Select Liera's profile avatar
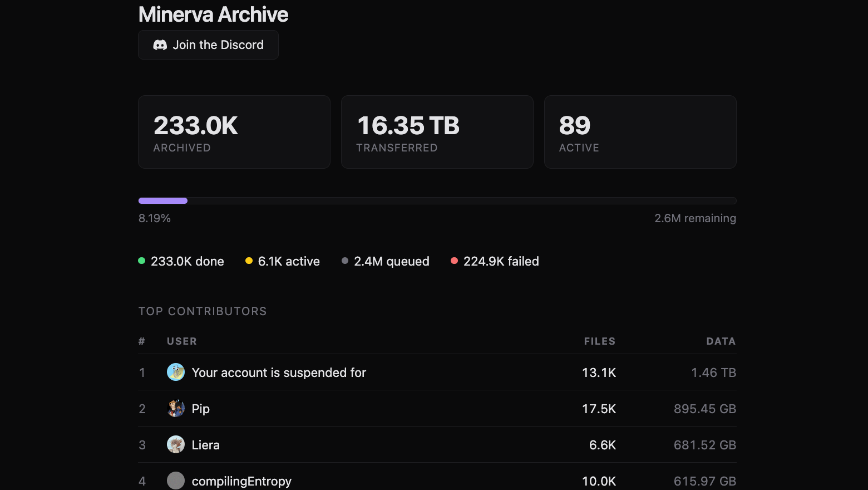868x490 pixels. 176,445
